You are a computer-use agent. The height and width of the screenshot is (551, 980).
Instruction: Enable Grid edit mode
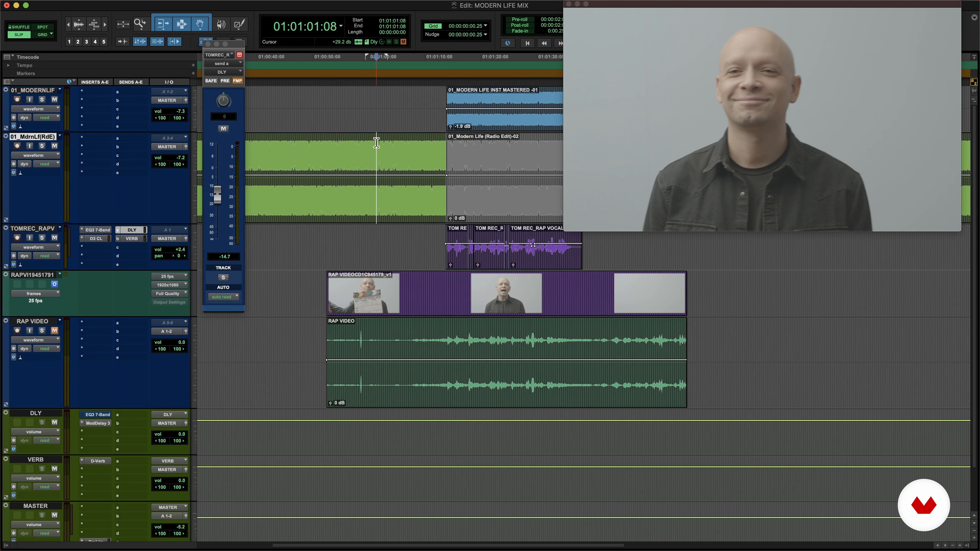(x=43, y=35)
